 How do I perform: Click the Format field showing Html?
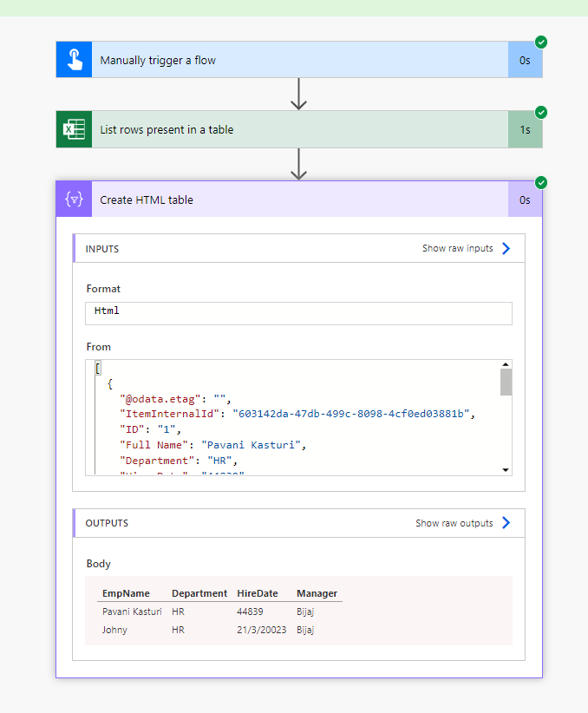[299, 313]
